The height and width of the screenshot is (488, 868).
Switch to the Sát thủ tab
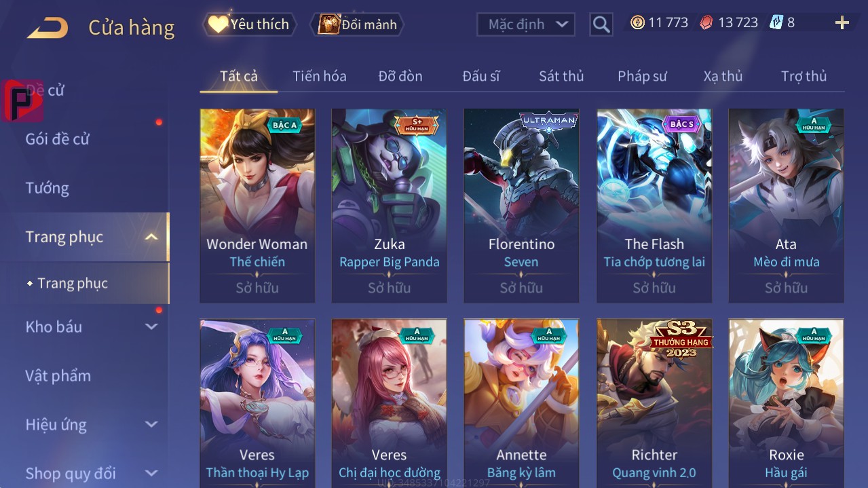tap(561, 76)
